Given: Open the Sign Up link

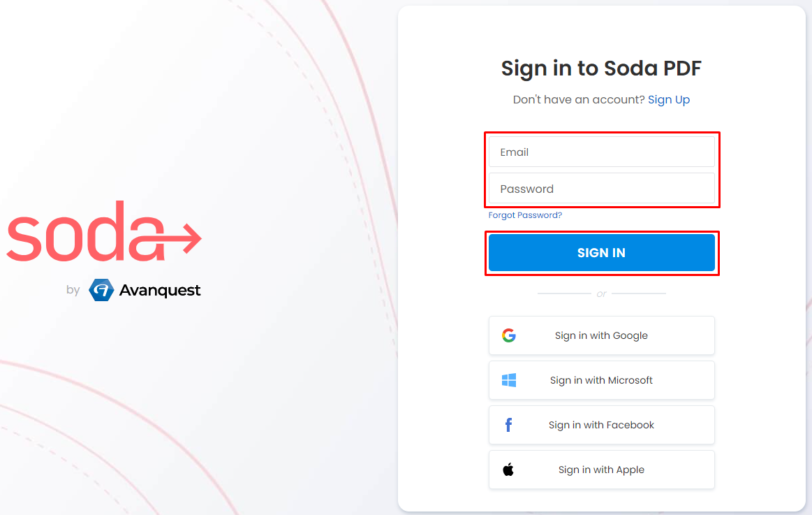Looking at the screenshot, I should [668, 99].
